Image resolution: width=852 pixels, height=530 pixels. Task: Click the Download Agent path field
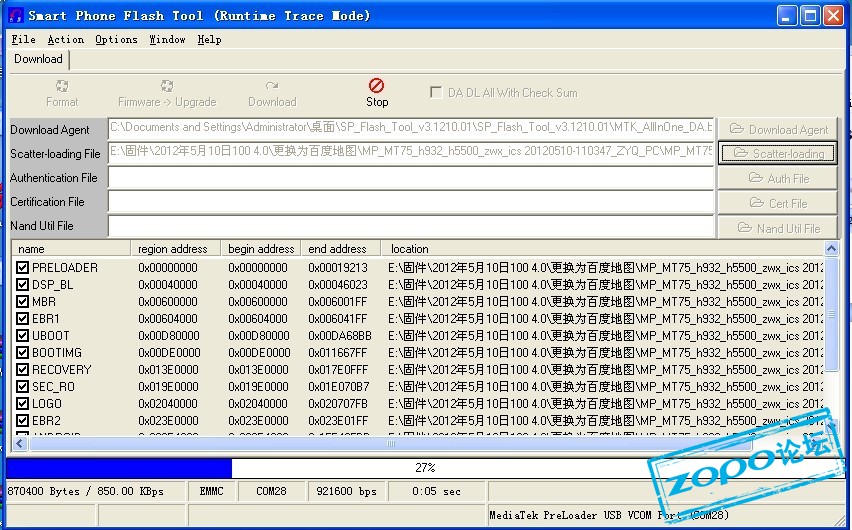click(411, 128)
